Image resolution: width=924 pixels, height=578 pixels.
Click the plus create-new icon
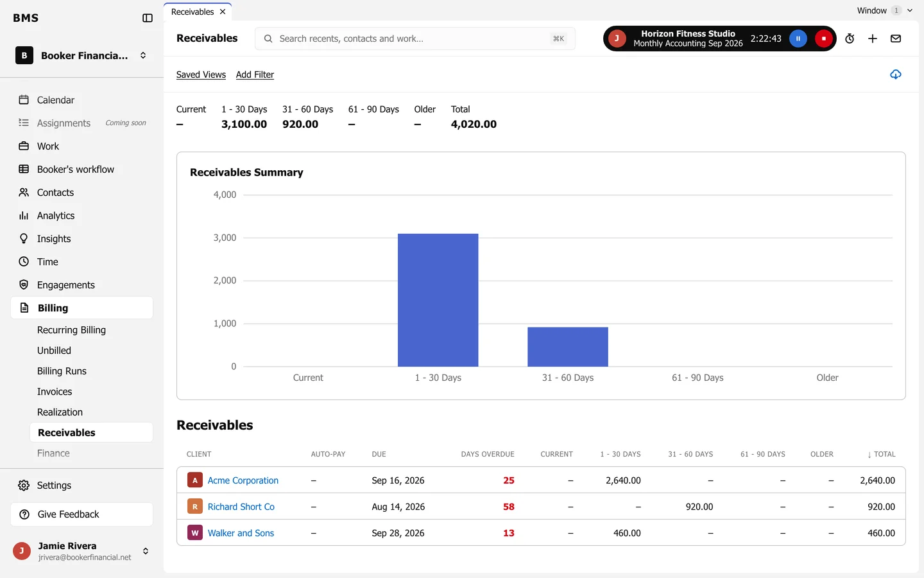[873, 39]
